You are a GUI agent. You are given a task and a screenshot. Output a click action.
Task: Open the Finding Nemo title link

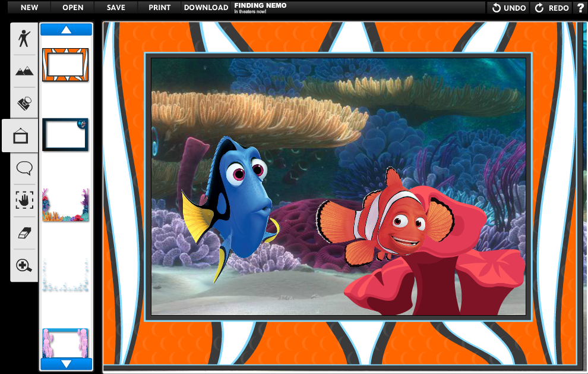260,8
